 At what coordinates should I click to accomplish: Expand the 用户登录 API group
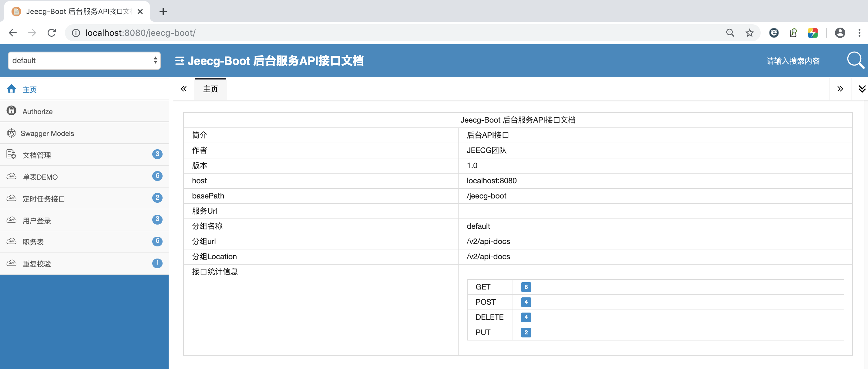37,221
